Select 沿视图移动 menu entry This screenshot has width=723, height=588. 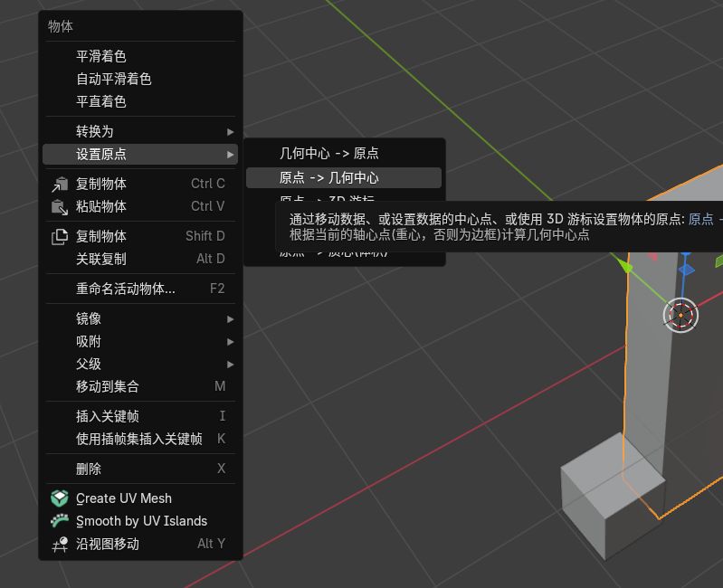140,544
